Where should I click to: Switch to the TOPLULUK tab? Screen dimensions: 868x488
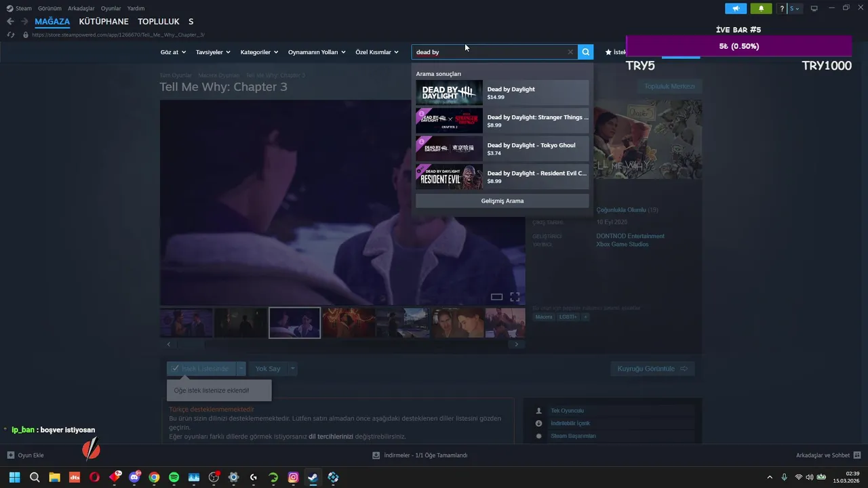click(x=159, y=22)
